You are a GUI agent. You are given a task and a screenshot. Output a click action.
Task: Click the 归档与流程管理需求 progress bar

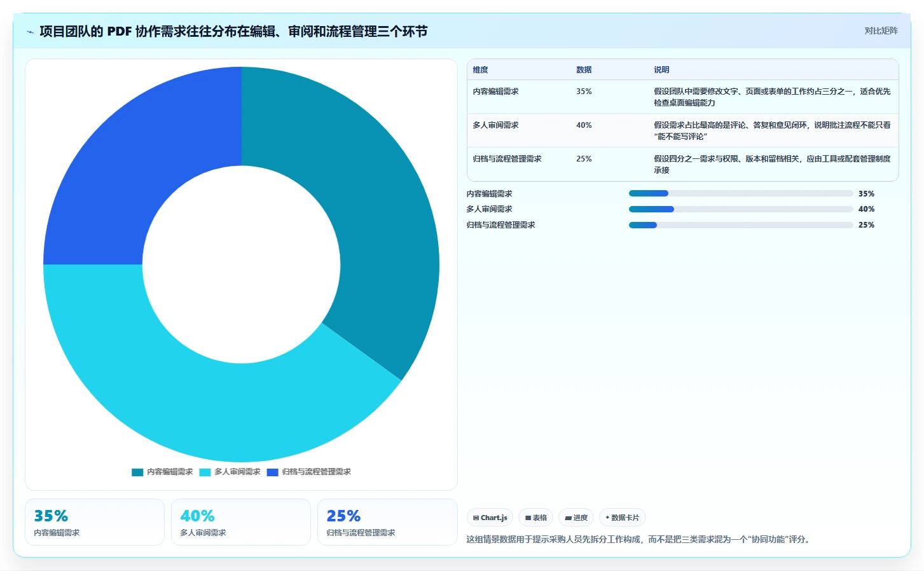(x=741, y=225)
